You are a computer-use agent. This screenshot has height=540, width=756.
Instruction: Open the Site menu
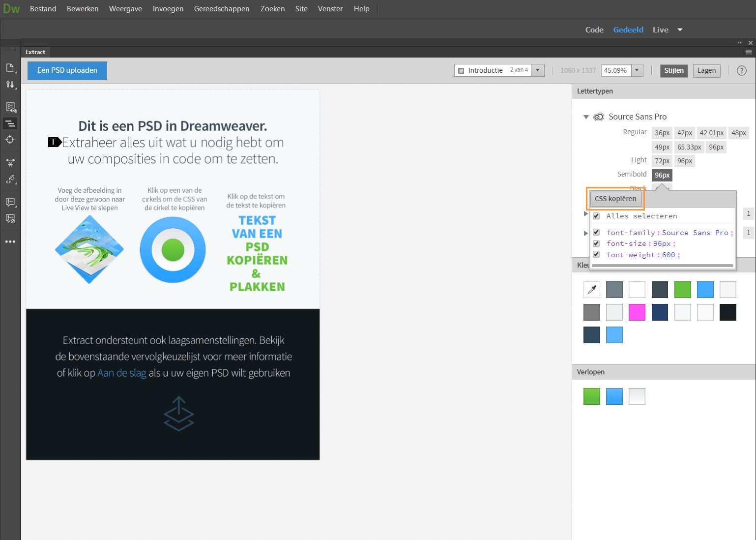301,9
